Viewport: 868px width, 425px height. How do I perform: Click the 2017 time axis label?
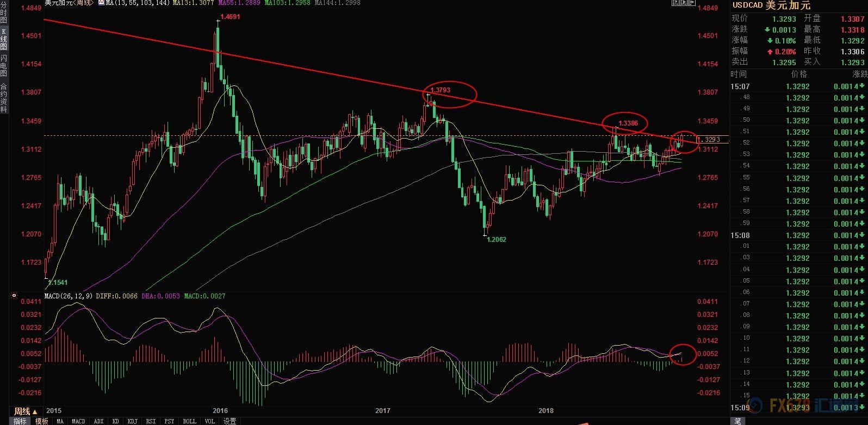tap(383, 411)
